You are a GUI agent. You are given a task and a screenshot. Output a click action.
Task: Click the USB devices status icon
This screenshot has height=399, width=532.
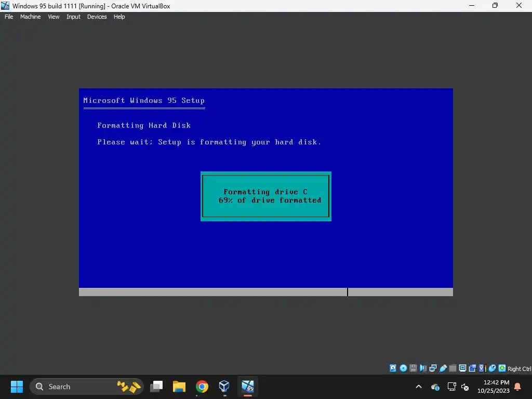point(443,368)
